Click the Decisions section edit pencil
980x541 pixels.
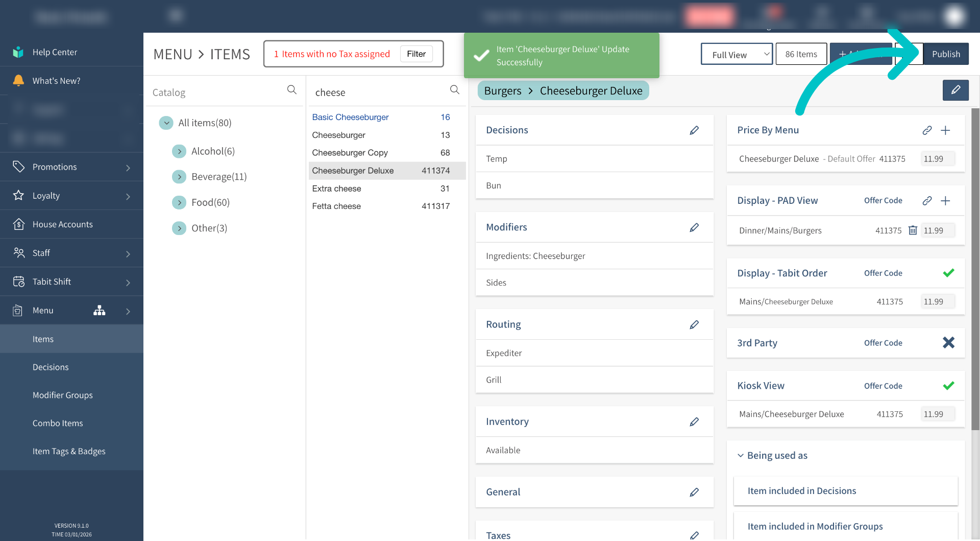coord(694,130)
